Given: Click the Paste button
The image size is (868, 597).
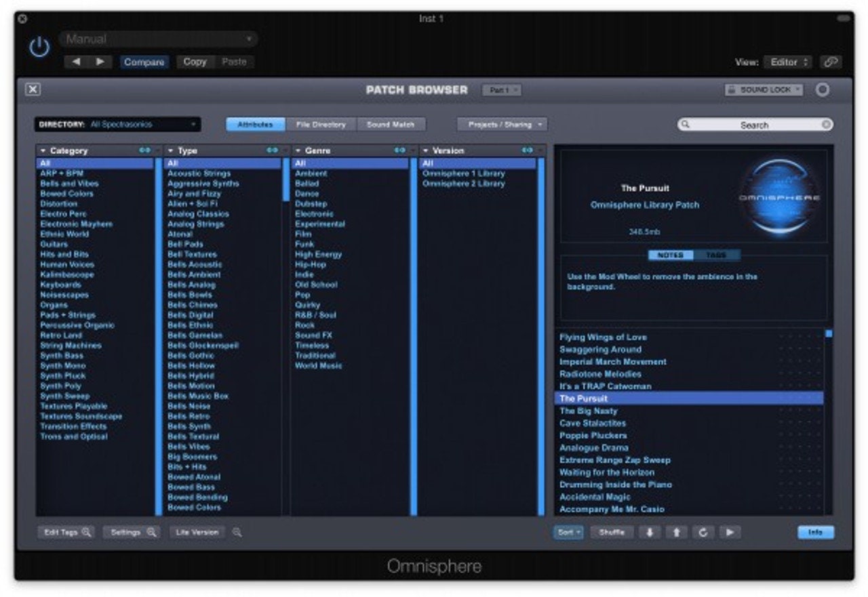Looking at the screenshot, I should pos(234,62).
